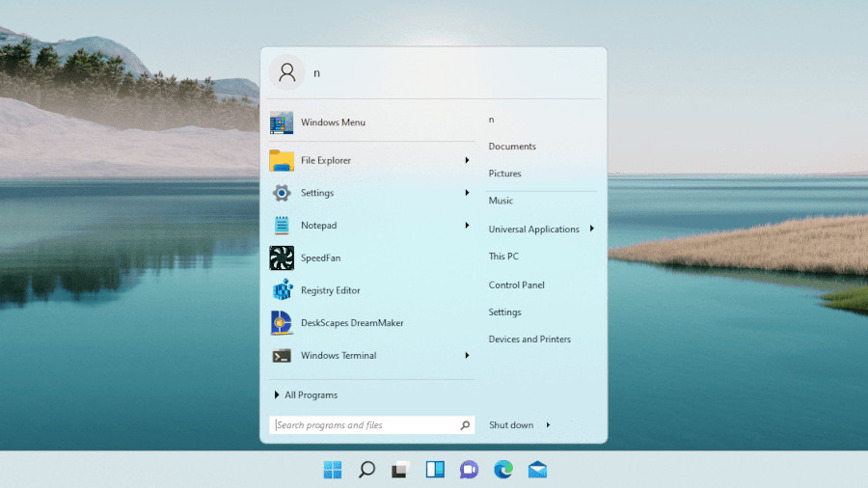This screenshot has width=868, height=488.
Task: Open File Explorer folder icon
Action: click(282, 160)
